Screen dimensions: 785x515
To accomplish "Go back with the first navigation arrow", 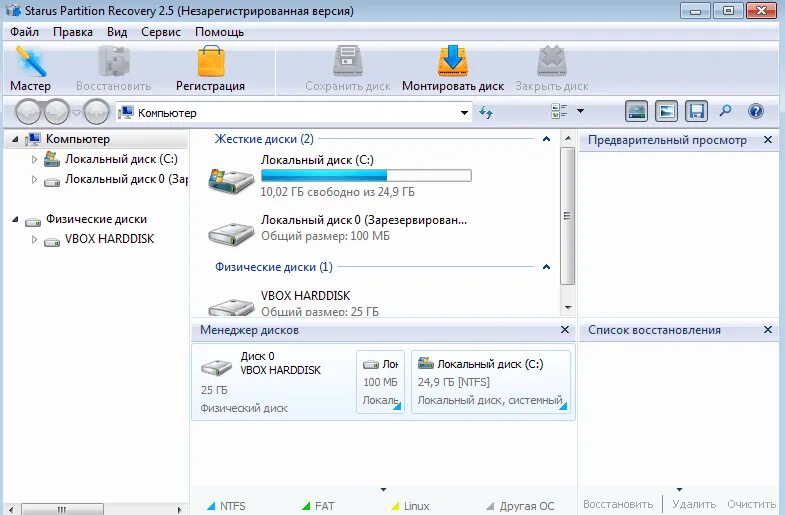I will pos(28,112).
